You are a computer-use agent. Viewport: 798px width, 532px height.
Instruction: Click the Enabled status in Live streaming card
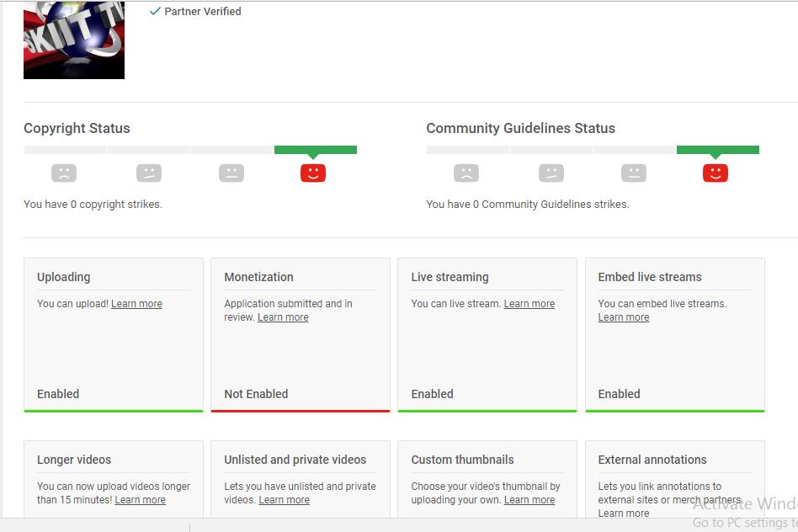click(x=432, y=394)
